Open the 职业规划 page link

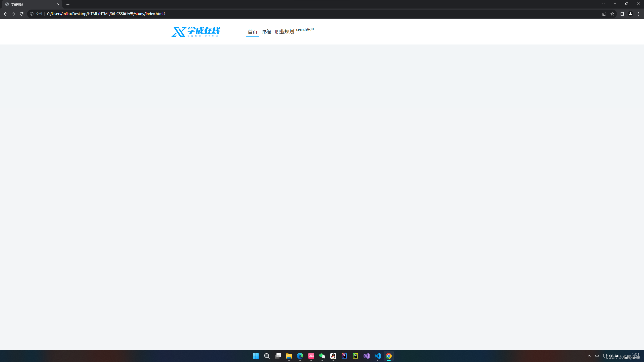coord(285,32)
